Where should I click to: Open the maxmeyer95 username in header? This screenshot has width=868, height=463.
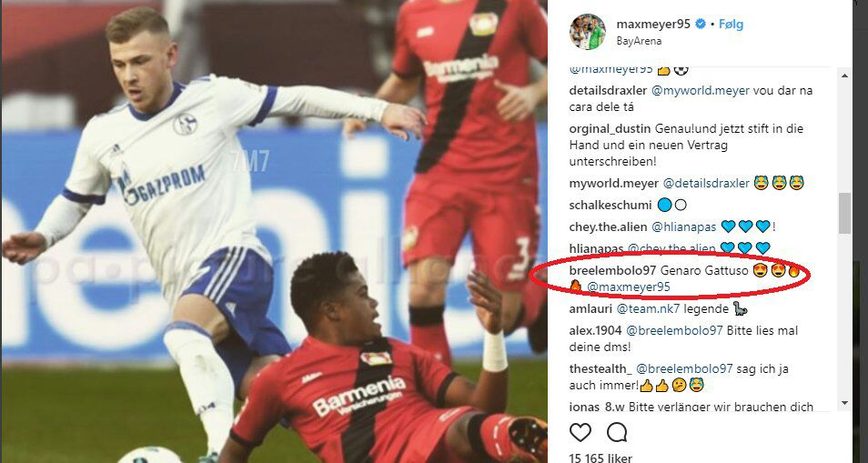tap(653, 25)
